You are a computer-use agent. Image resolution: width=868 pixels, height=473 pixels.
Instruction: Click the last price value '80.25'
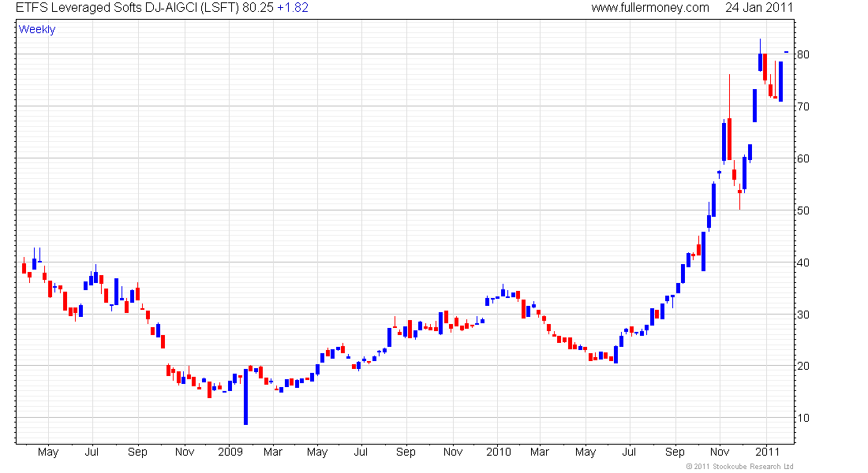point(258,8)
